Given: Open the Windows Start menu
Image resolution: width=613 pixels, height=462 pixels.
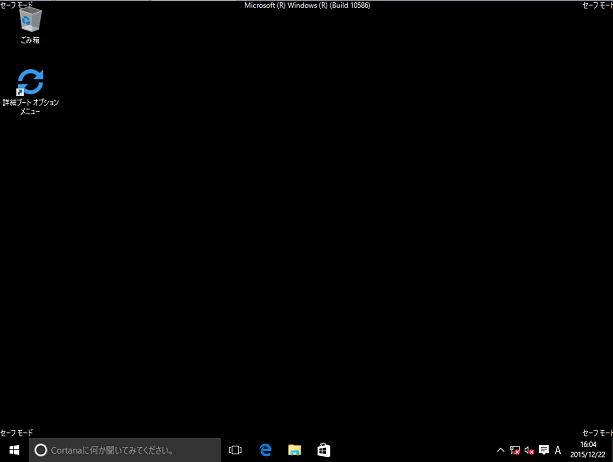Looking at the screenshot, I should 14,450.
